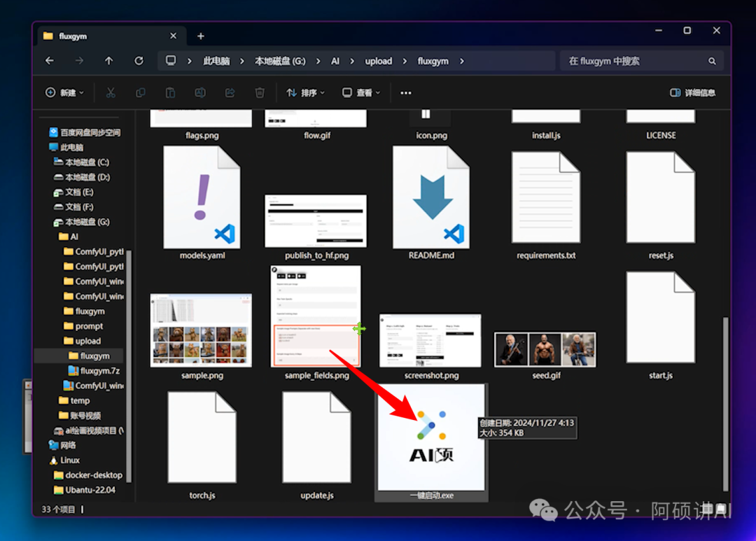Viewport: 756px width, 541px height.
Task: Click the monitor icon in address bar
Action: pyautogui.click(x=171, y=61)
